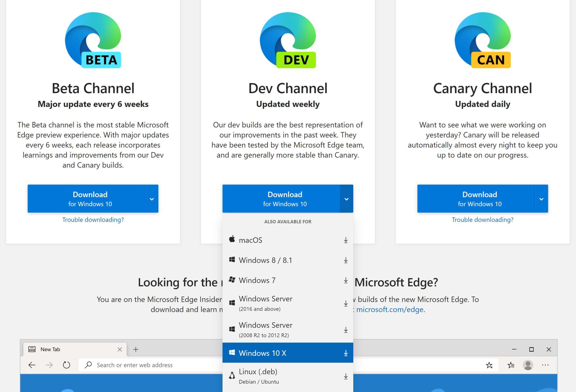This screenshot has height=392, width=576.
Task: Click the 'Updated weekly' text
Action: [x=288, y=104]
